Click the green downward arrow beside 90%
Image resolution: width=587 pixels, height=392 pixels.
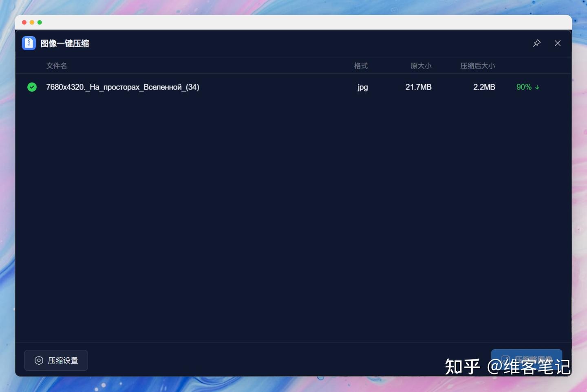click(x=537, y=87)
